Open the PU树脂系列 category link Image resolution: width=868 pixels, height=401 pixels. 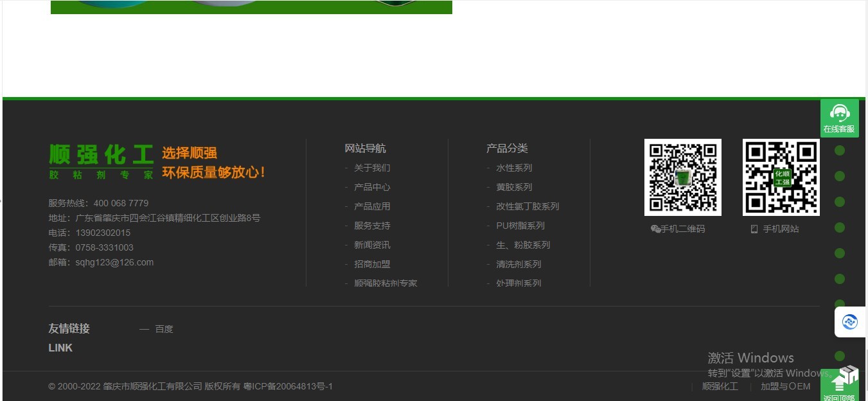(520, 226)
